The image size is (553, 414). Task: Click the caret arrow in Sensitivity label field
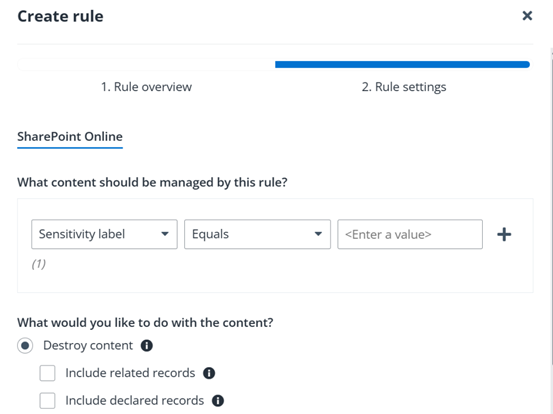pos(164,234)
